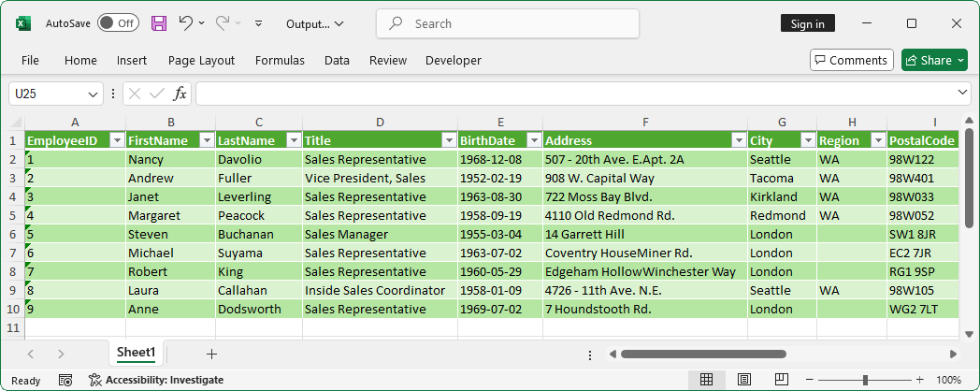The image size is (980, 391).
Task: Click the Name Box showing U25
Action: tap(49, 94)
